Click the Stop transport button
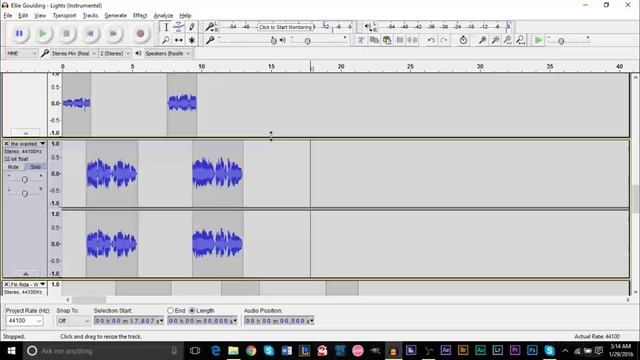The width and height of the screenshot is (640, 360). click(x=67, y=33)
